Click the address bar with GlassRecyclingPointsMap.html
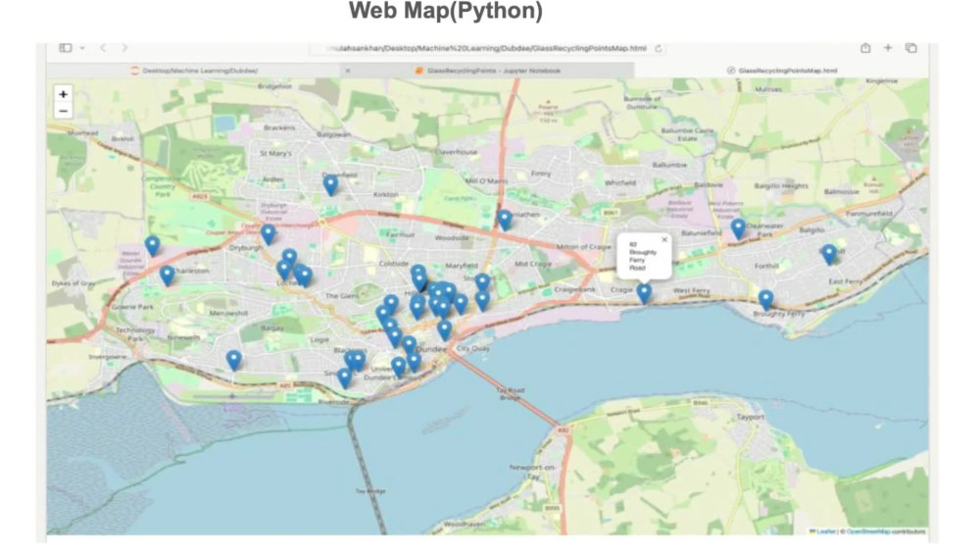Viewport: 980px width, 552px height. coord(486,48)
